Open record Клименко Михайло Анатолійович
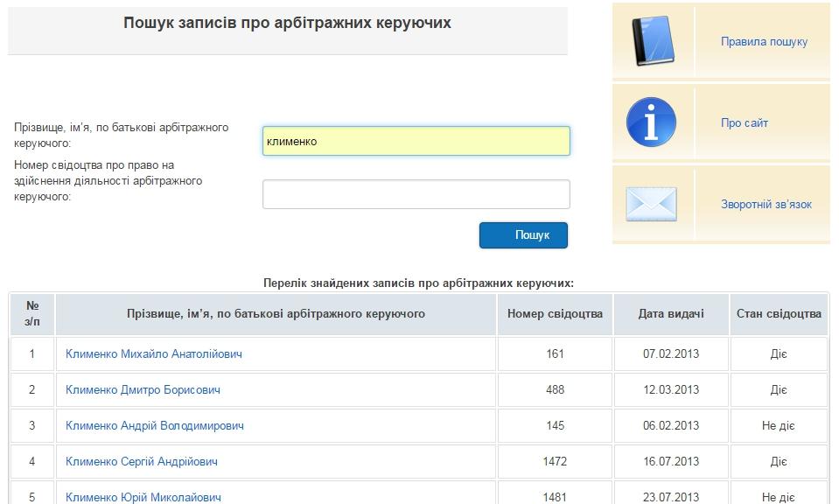The width and height of the screenshot is (839, 504). pos(154,354)
